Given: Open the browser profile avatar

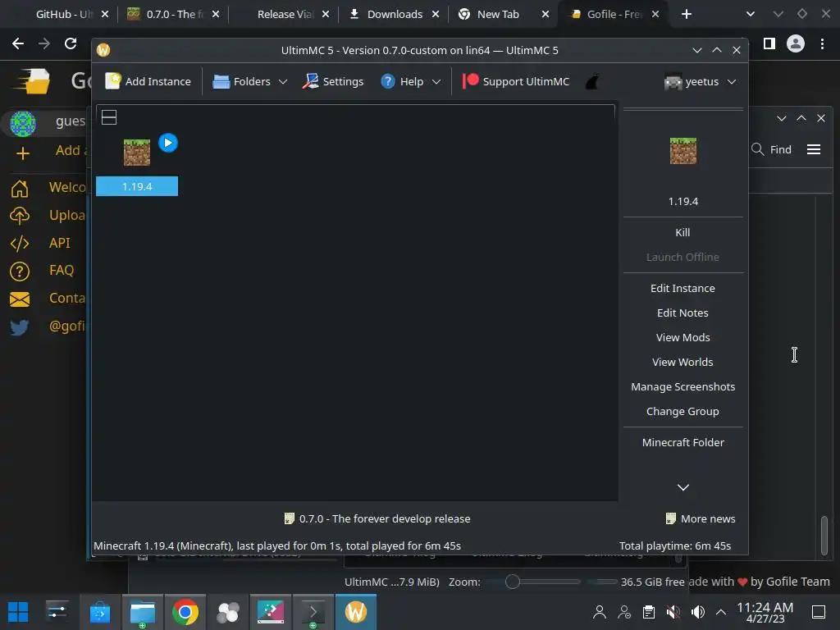Looking at the screenshot, I should coord(796,43).
